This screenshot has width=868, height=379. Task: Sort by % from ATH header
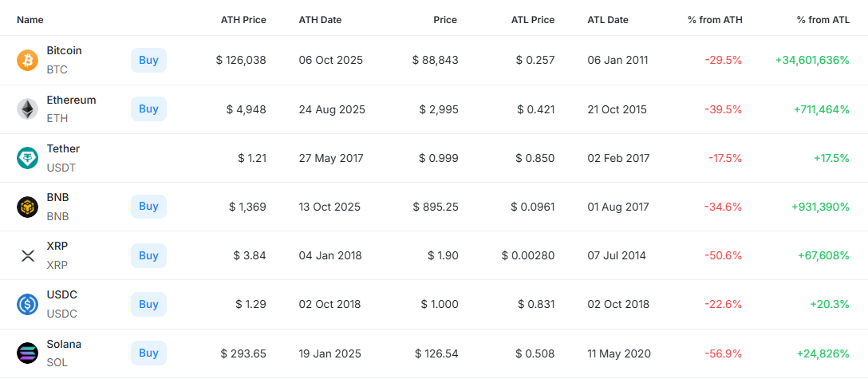[x=715, y=19]
